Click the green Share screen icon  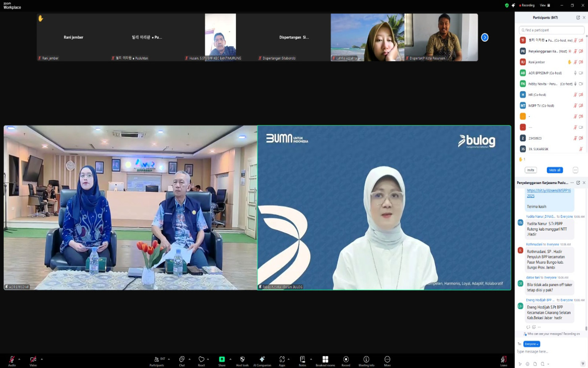[222, 359]
